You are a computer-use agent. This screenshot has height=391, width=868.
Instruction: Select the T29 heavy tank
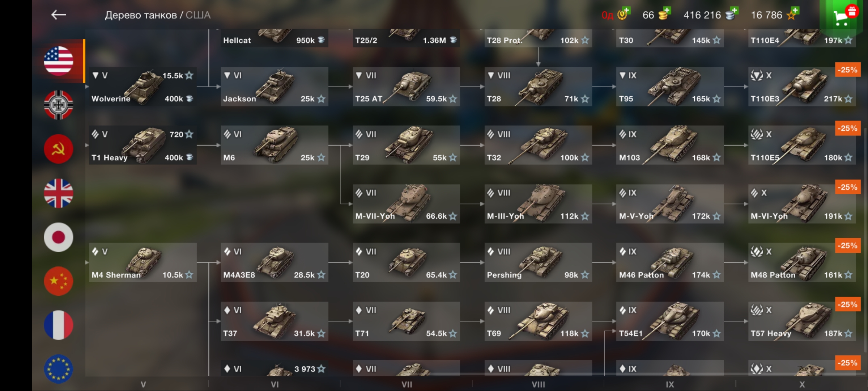click(407, 145)
